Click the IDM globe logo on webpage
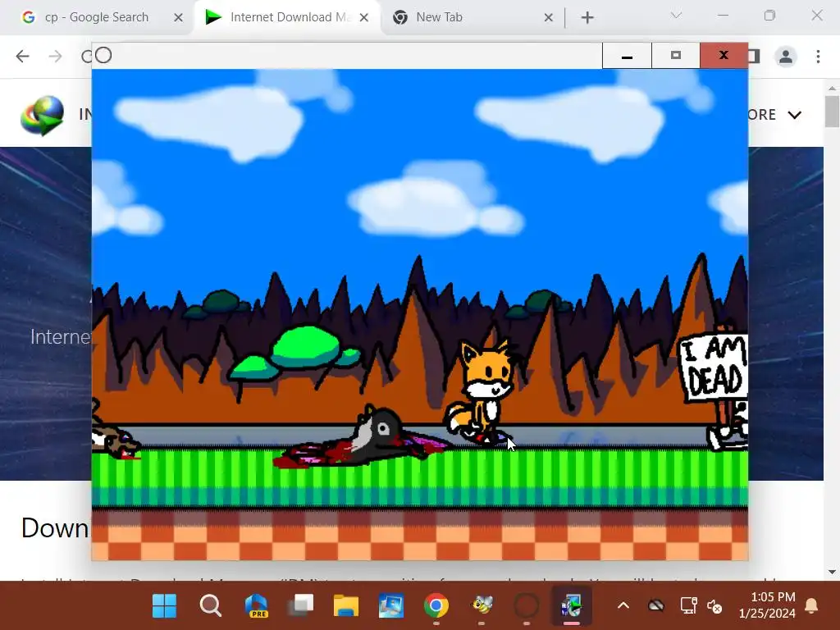This screenshot has width=840, height=630. (x=42, y=115)
